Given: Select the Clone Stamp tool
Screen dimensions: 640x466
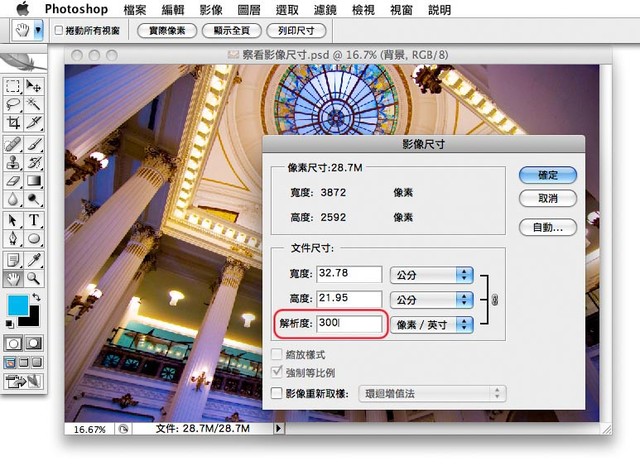Looking at the screenshot, I should 13,162.
